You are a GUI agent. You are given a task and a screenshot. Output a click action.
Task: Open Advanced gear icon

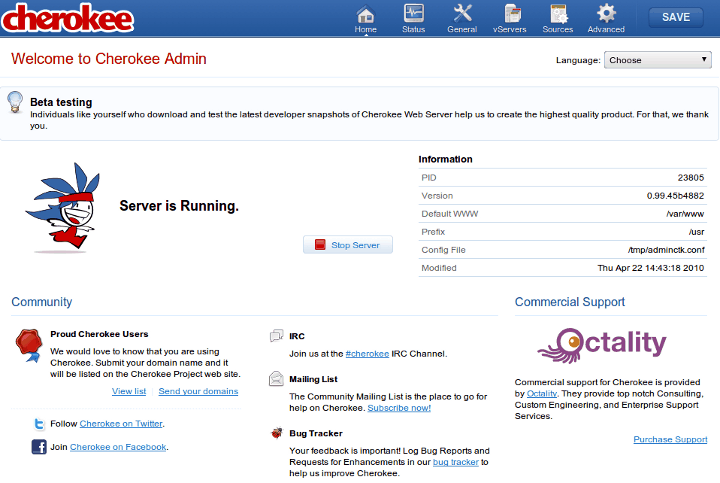(x=606, y=14)
